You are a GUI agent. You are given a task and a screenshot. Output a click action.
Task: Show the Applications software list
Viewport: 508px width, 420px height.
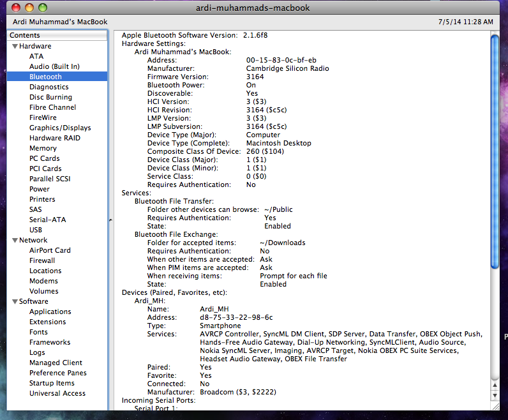click(x=50, y=311)
